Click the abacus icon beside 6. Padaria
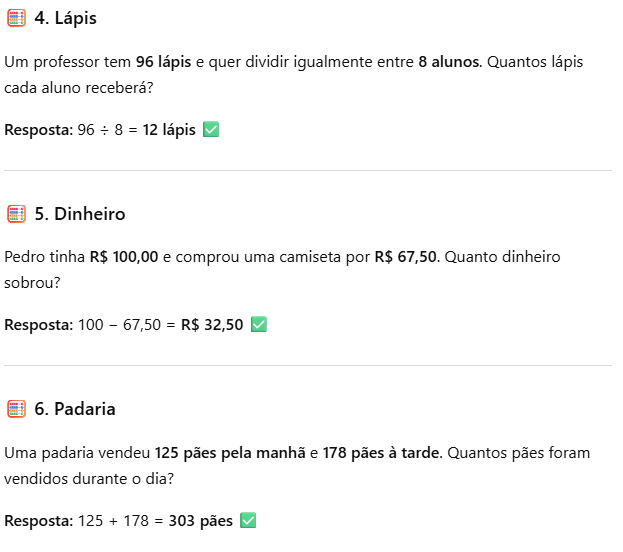The height and width of the screenshot is (552, 623). coord(16,409)
